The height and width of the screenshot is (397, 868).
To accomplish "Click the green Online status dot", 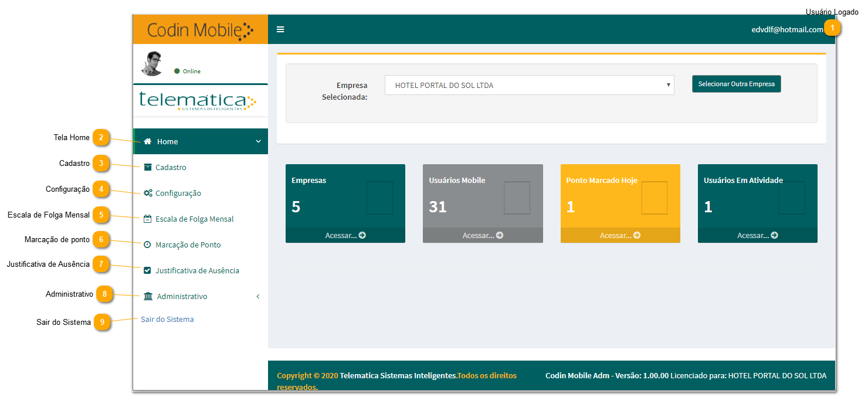I will click(177, 71).
